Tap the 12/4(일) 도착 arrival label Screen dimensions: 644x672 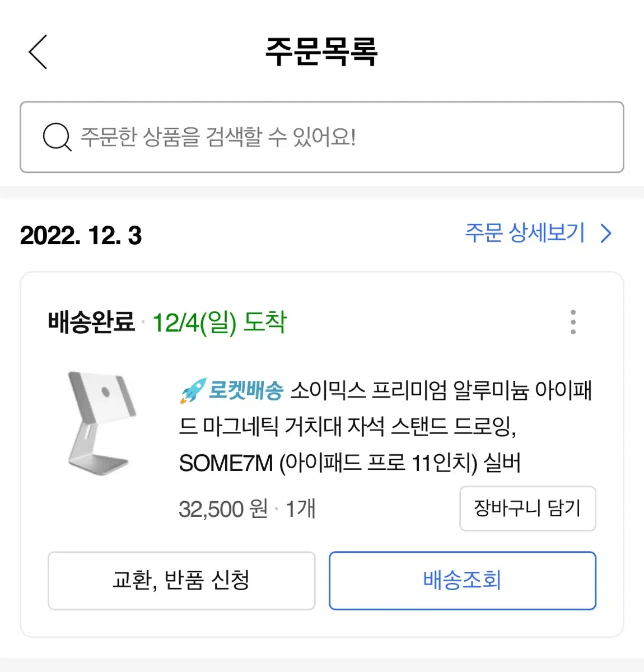tap(220, 322)
